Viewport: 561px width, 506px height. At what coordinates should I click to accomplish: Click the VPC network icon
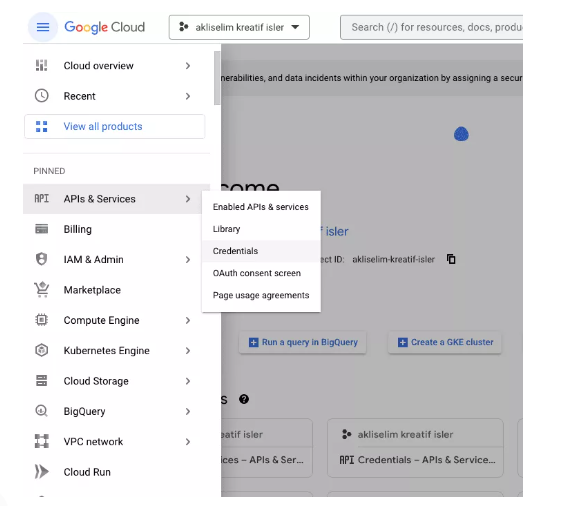point(42,441)
